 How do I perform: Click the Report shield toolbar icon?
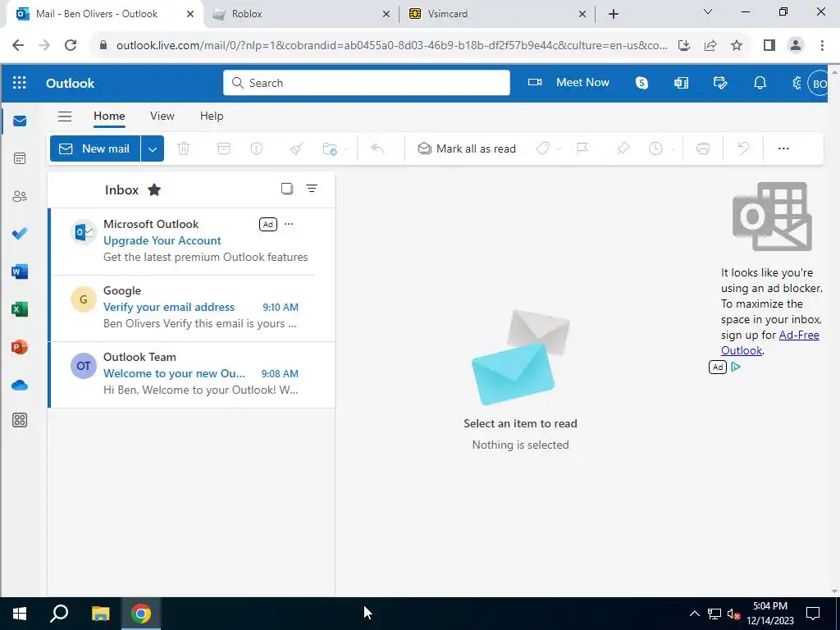point(257,148)
